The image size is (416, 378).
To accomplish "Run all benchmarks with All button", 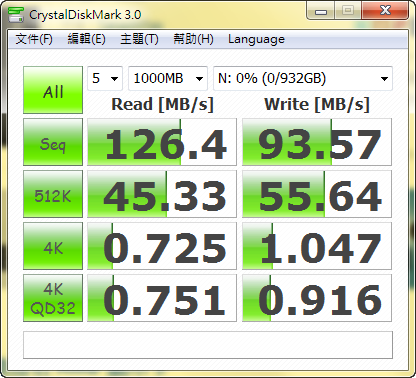I will (x=53, y=90).
